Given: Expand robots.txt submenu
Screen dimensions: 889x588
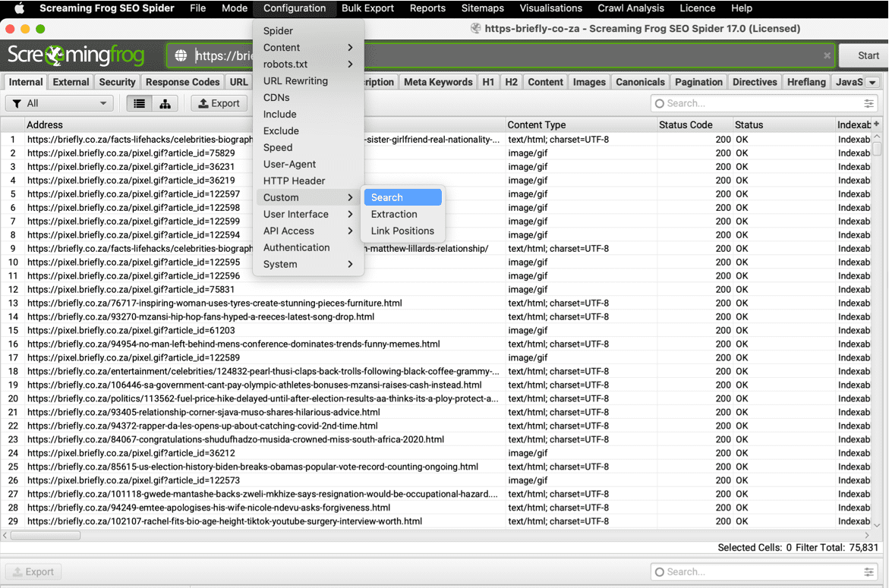Looking at the screenshot, I should pos(308,64).
